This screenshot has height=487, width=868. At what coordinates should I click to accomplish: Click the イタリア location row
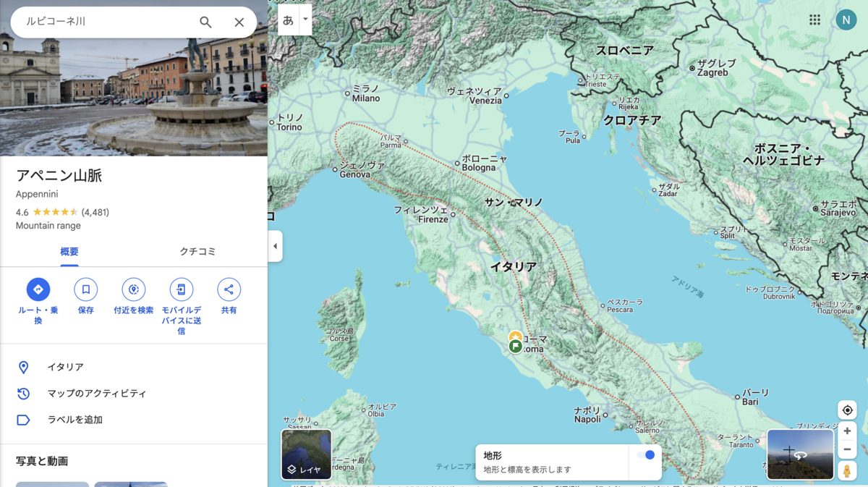click(134, 367)
